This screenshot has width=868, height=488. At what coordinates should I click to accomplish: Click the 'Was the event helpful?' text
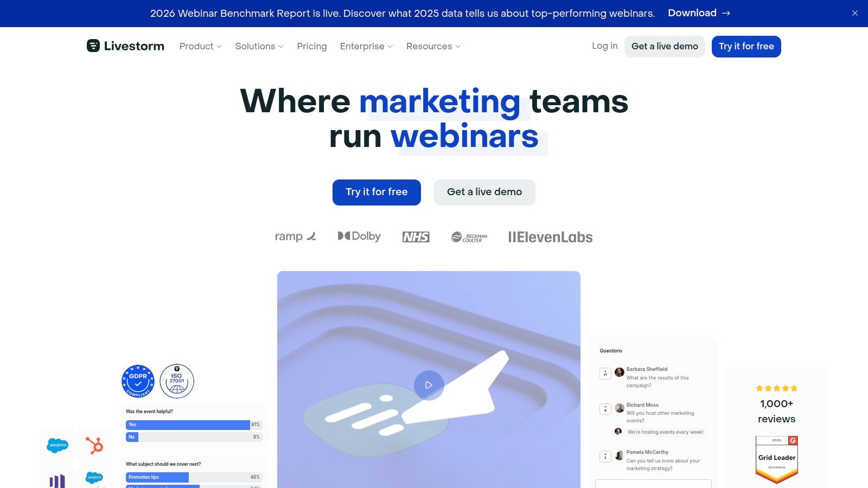(x=149, y=412)
